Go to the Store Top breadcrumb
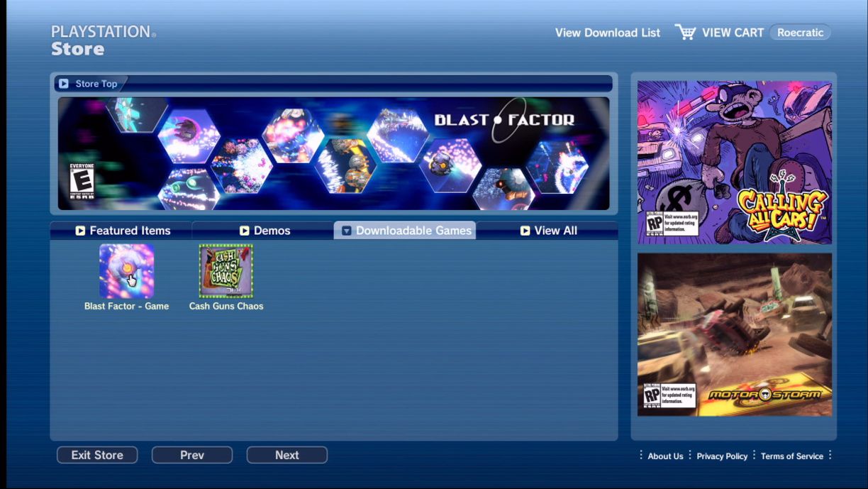The image size is (868, 489). 96,84
